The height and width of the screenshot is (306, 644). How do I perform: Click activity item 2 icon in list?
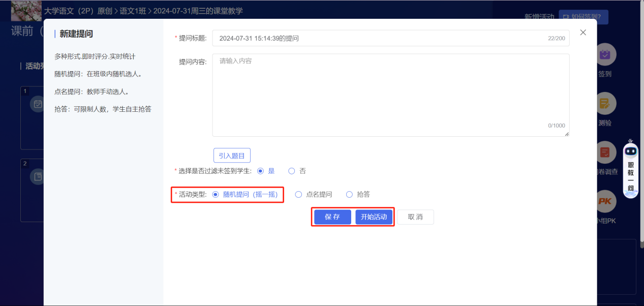pyautogui.click(x=38, y=175)
